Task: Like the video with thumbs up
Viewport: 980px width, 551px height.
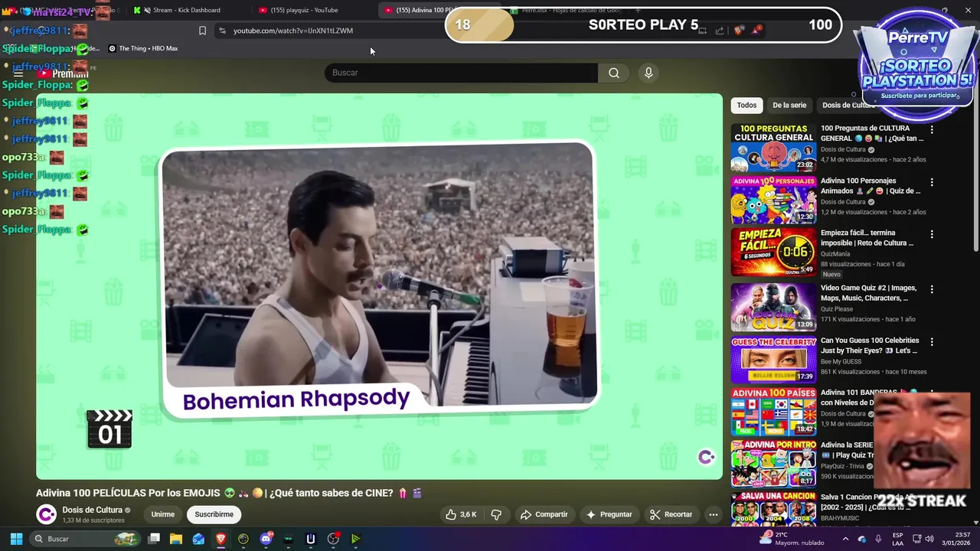Action: click(x=461, y=514)
